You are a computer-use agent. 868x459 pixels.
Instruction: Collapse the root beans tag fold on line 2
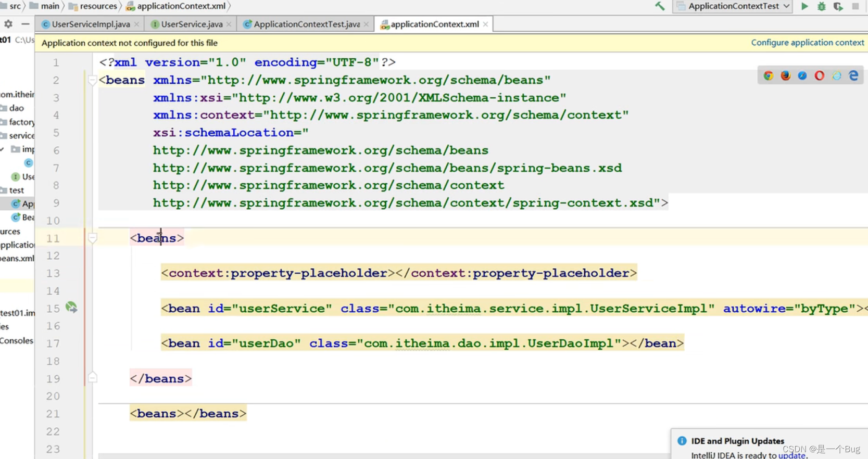pos(92,80)
